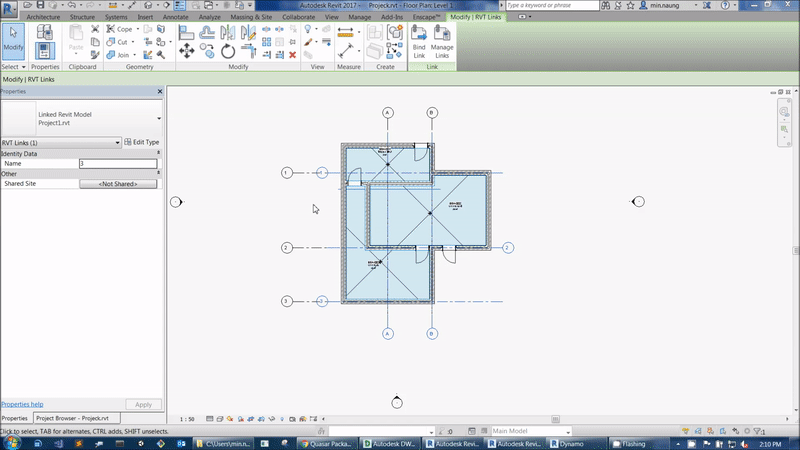
Task: Click the Shared Site Not Shared button
Action: tap(118, 184)
